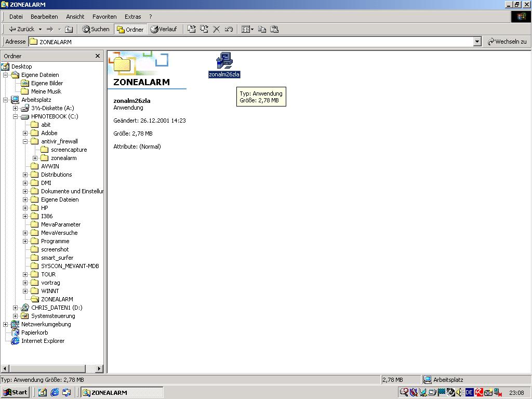Click the Show Desktop quick launch icon
This screenshot has width=532, height=399.
(x=43, y=393)
